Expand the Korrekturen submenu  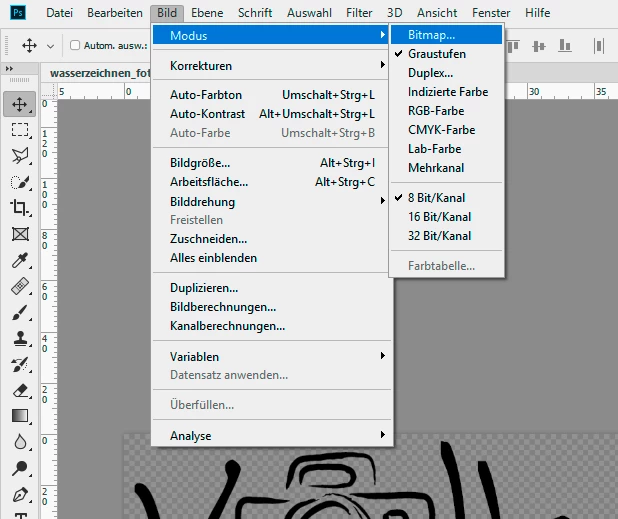pos(270,66)
